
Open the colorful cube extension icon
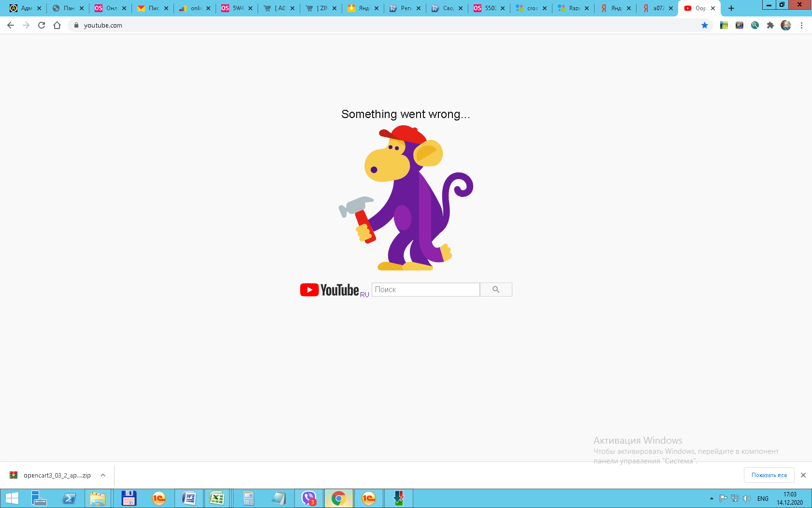[x=739, y=25]
